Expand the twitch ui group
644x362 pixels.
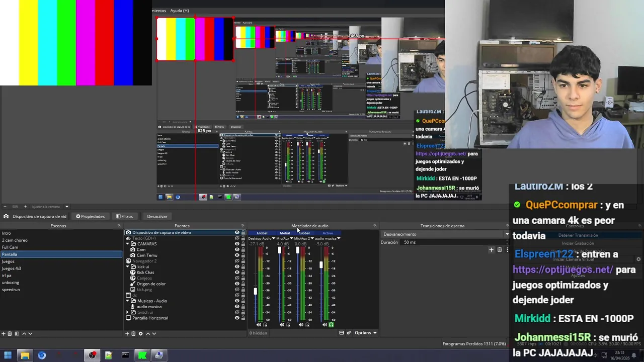pyautogui.click(x=127, y=312)
